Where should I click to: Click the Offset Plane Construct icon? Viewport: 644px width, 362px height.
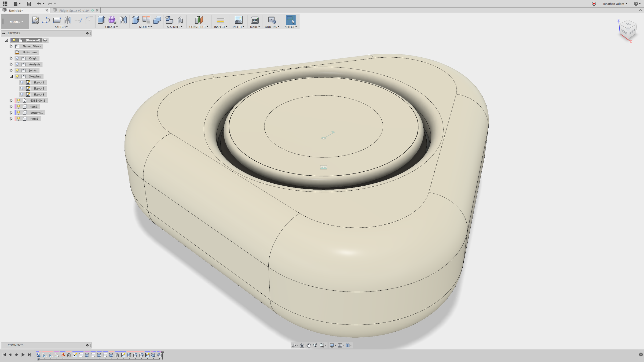pyautogui.click(x=199, y=20)
